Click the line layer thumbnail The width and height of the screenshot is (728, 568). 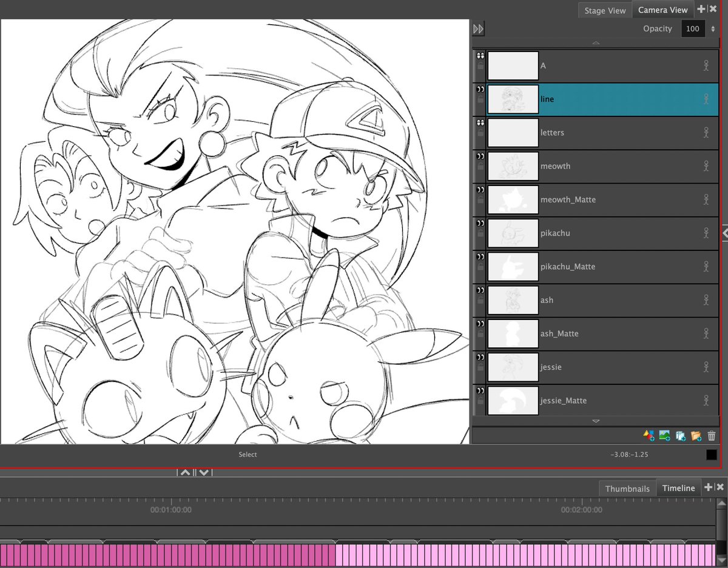513,99
